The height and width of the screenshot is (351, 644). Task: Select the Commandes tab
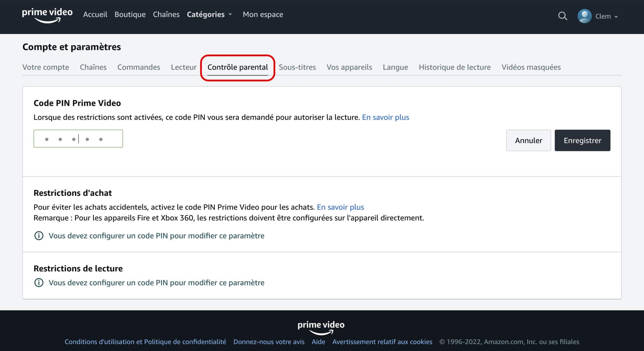139,67
